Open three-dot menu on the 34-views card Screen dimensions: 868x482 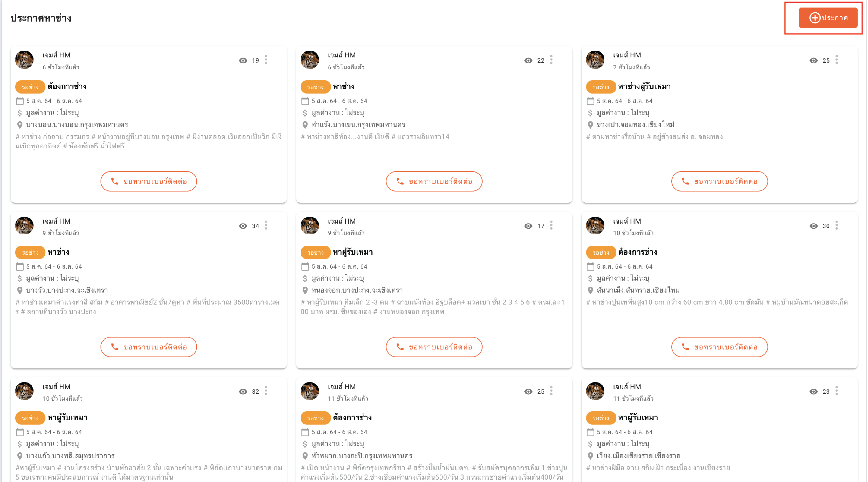pyautogui.click(x=266, y=226)
